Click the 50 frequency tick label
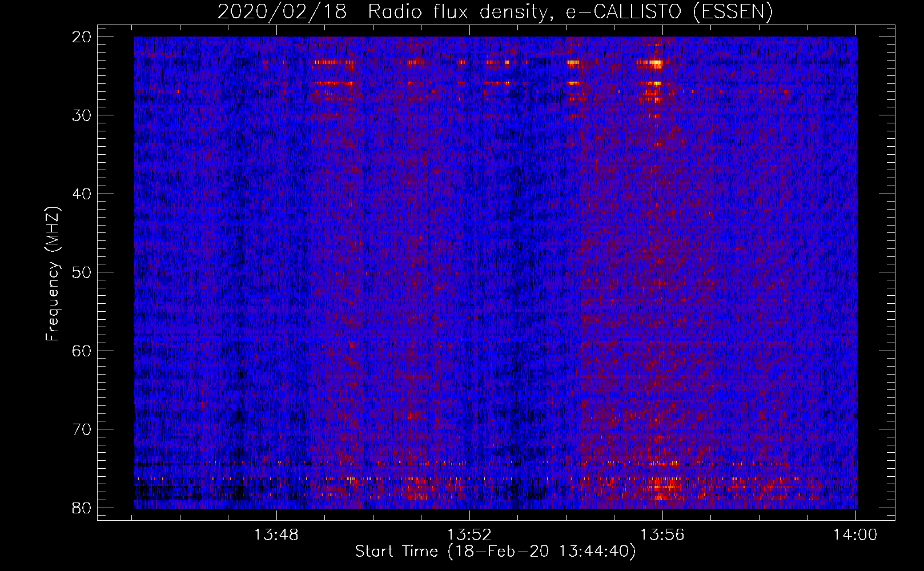This screenshot has height=571, width=924. (82, 272)
